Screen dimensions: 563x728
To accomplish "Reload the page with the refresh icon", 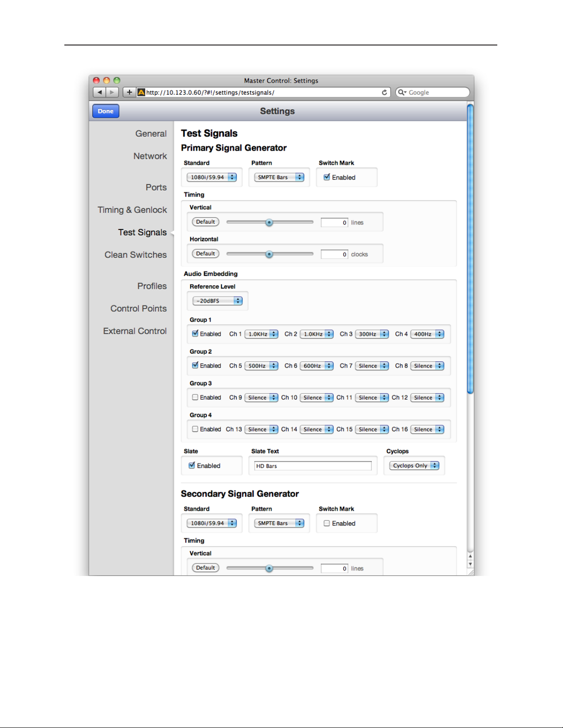I will click(x=384, y=92).
